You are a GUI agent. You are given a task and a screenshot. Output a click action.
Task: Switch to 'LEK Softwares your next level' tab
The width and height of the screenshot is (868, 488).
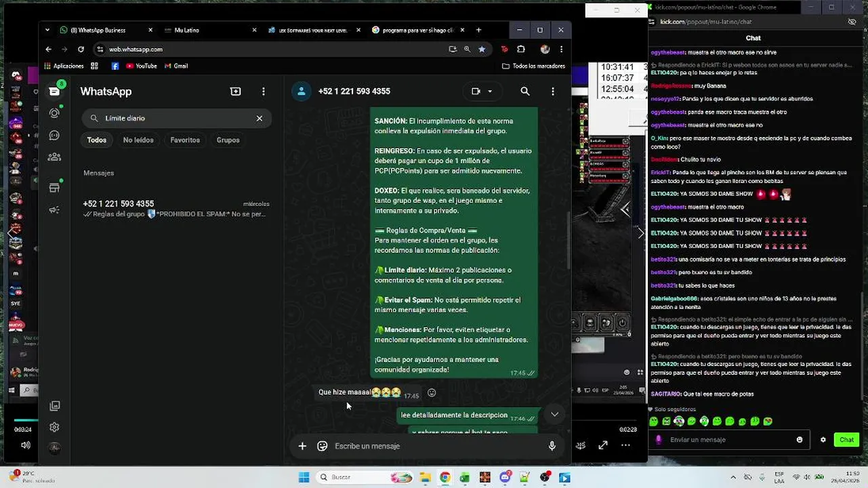(313, 30)
